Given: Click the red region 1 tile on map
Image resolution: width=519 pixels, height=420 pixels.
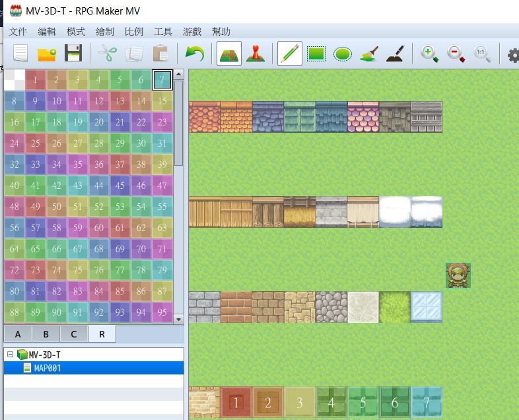Looking at the screenshot, I should (x=236, y=402).
